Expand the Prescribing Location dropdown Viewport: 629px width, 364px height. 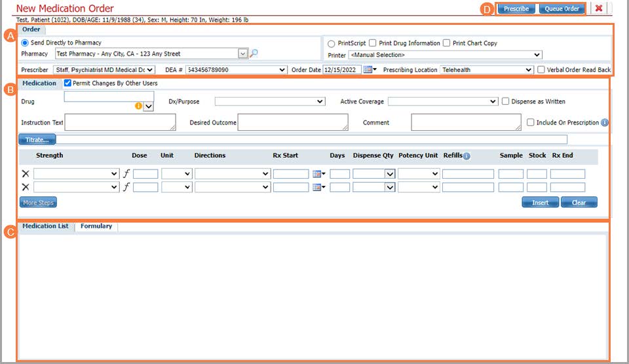(x=487, y=69)
